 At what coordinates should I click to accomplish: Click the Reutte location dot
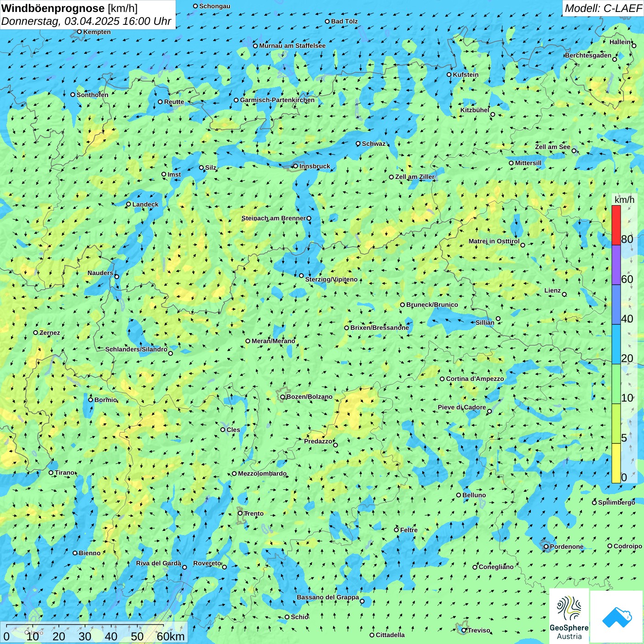click(160, 102)
